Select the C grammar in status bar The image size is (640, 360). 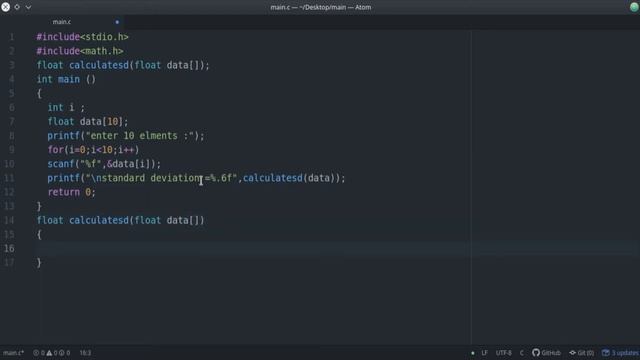point(521,353)
